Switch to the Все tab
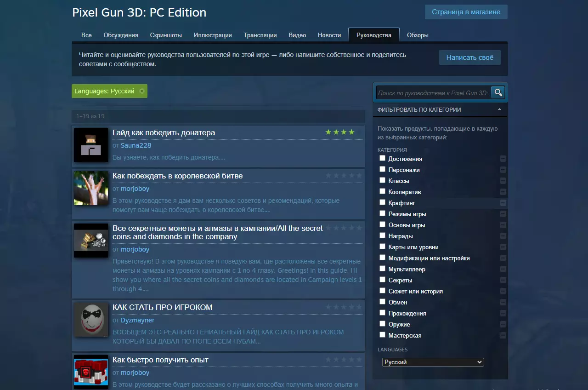This screenshot has width=588, height=390. (x=86, y=35)
